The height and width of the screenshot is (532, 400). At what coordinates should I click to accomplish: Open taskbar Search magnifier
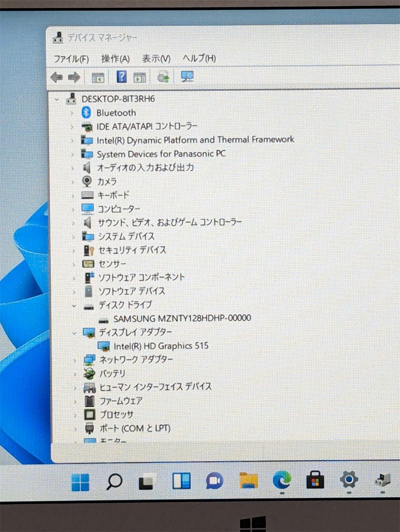coord(114,482)
